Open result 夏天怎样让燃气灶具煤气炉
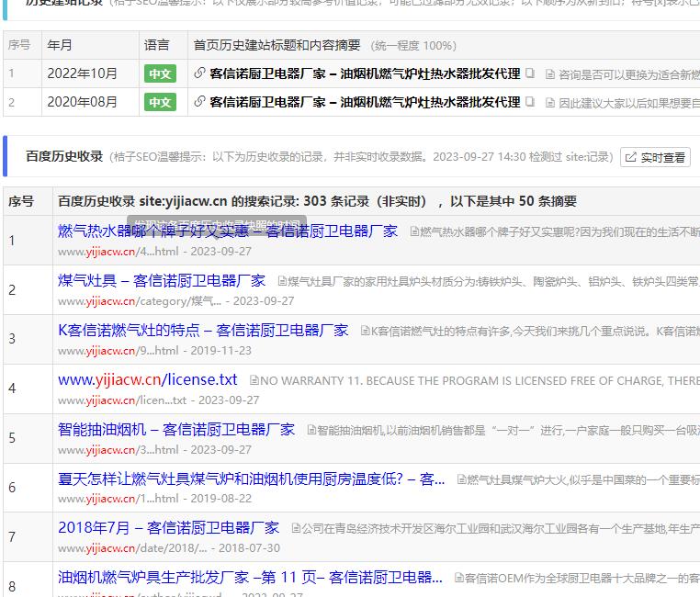 pyautogui.click(x=252, y=479)
